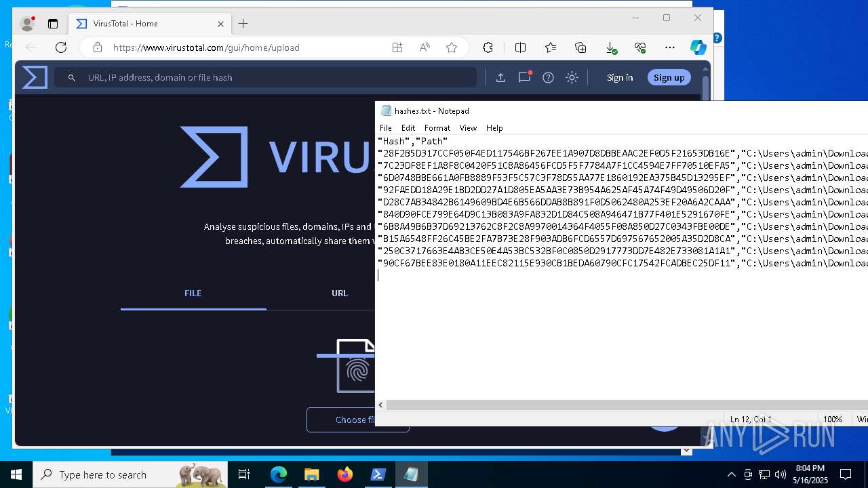Click the hash line starting 840D90FCE7
This screenshot has width=868, height=488.
tap(623, 214)
